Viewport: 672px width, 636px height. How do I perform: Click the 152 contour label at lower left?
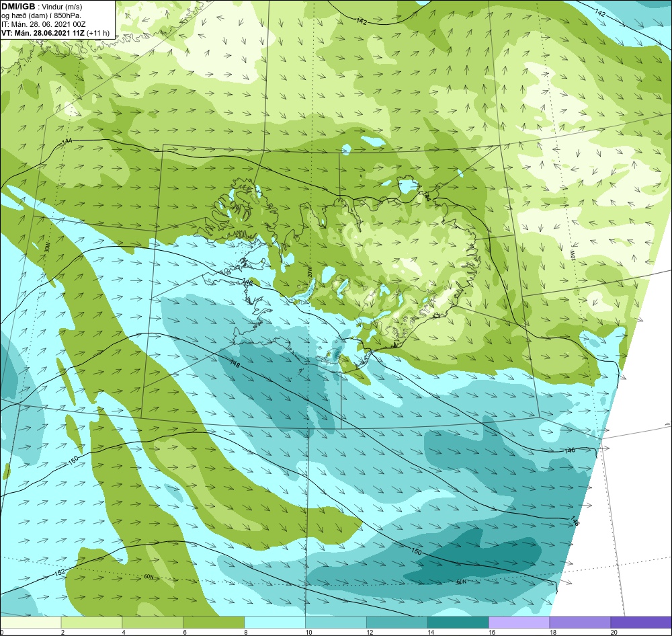pos(60,573)
